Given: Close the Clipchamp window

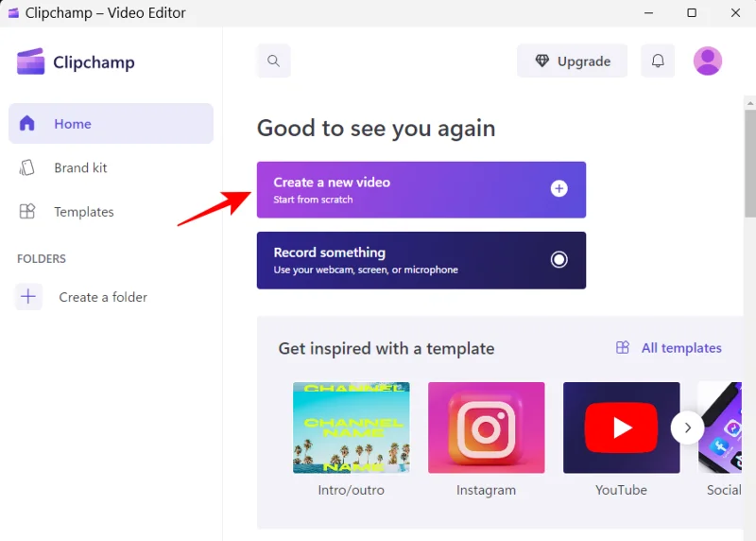Looking at the screenshot, I should tap(735, 13).
